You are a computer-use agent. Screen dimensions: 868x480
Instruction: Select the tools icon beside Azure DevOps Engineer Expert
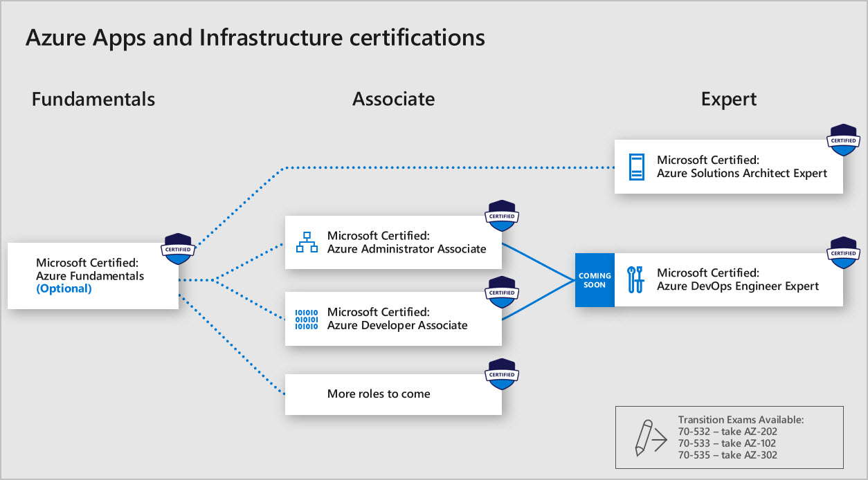pos(636,279)
